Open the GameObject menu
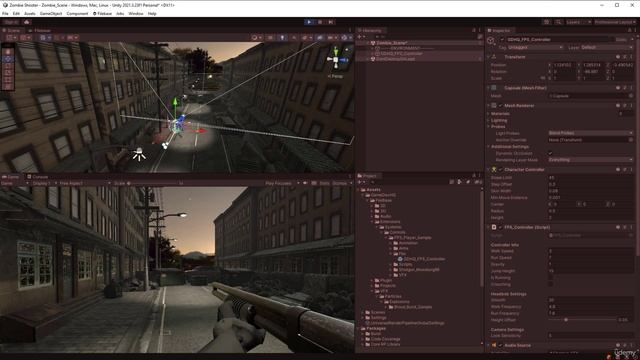The image size is (640, 360). pos(51,13)
